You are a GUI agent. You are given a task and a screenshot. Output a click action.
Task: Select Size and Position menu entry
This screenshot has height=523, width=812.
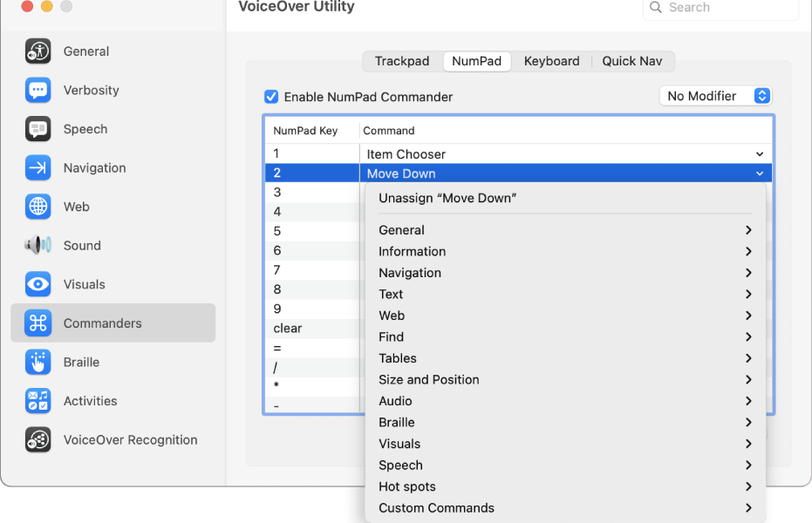tap(565, 380)
